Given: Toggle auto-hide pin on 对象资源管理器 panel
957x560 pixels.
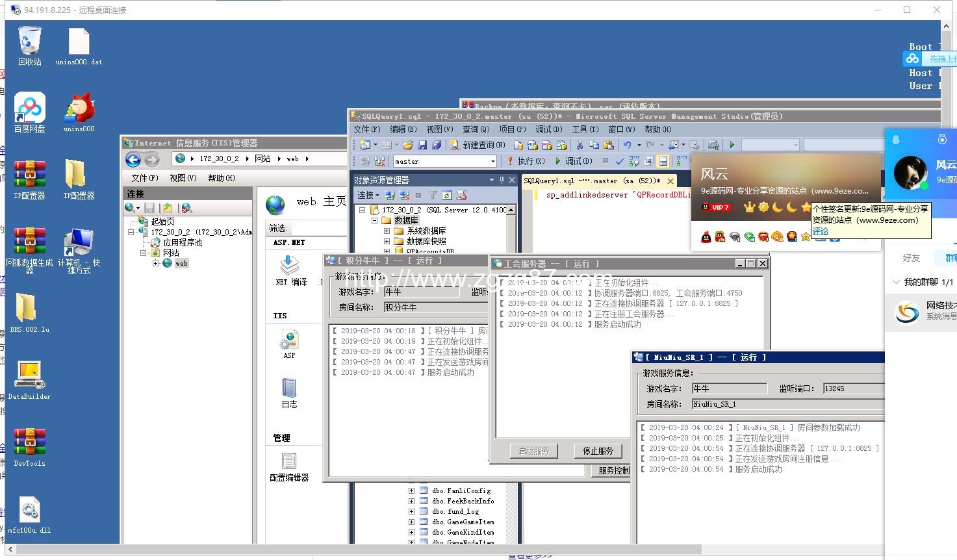Looking at the screenshot, I should [502, 180].
